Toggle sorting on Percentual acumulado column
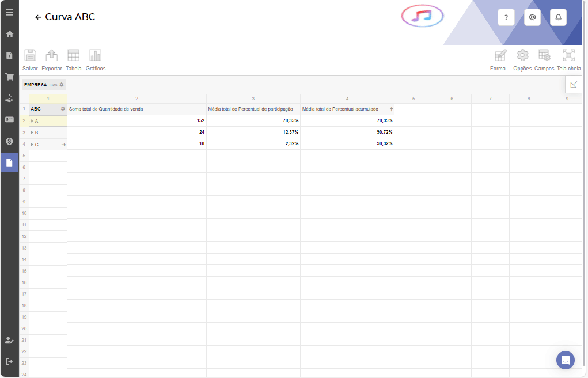The image size is (588, 378). [x=392, y=109]
